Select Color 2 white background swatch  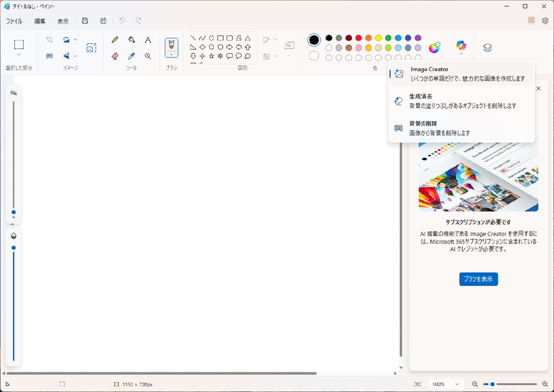point(314,56)
